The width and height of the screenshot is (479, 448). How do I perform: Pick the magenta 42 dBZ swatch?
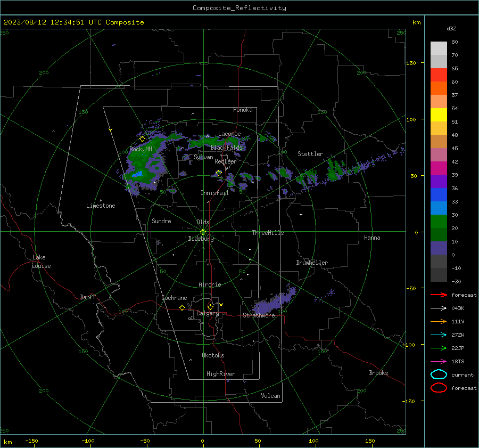click(x=439, y=168)
